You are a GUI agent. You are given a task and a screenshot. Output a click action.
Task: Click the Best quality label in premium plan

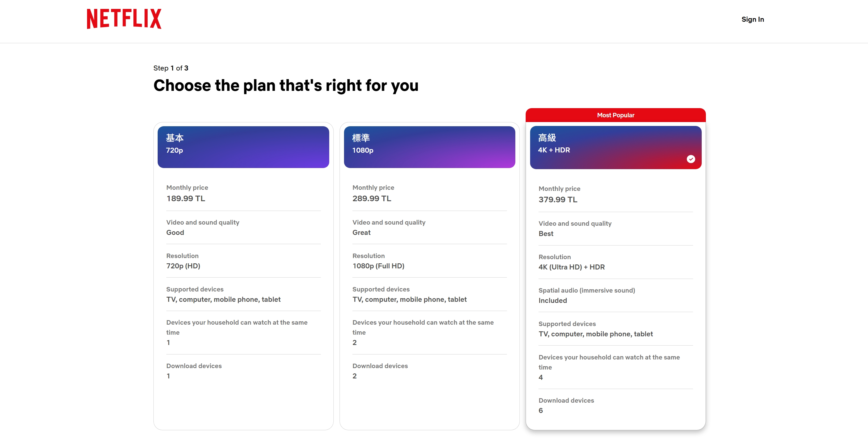[545, 233]
